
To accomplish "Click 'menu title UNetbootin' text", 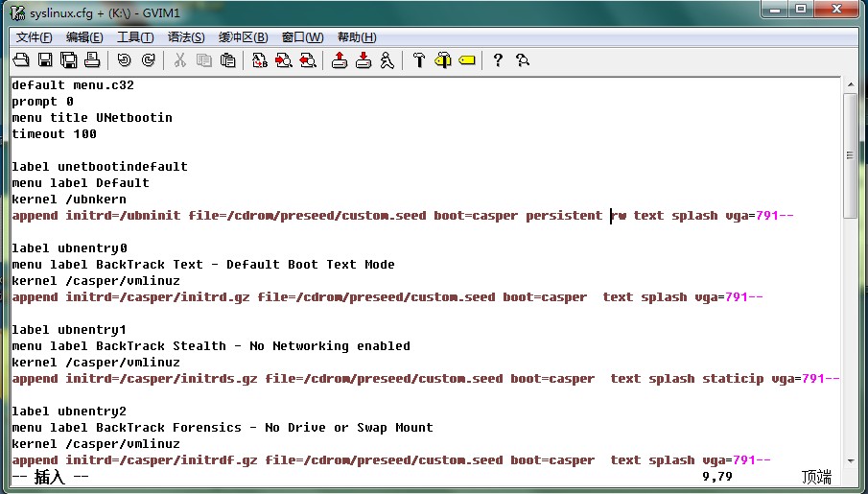I will pyautogui.click(x=92, y=117).
